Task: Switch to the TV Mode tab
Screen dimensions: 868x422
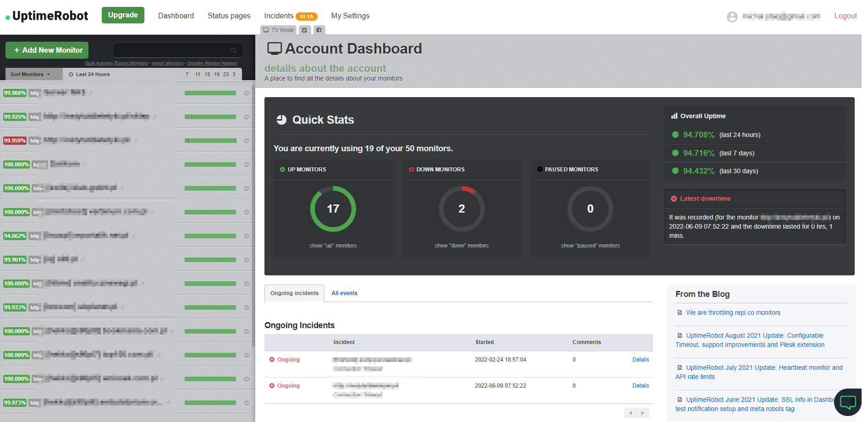Action: click(x=279, y=30)
